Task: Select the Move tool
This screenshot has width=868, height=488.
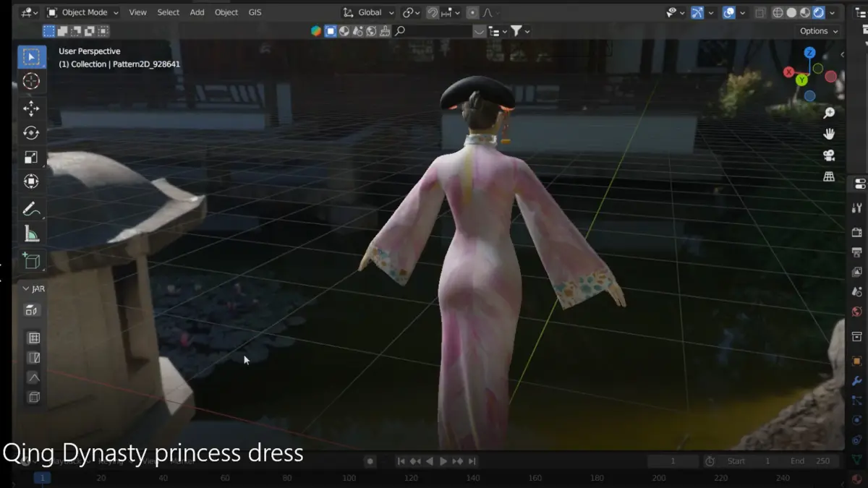Action: coord(32,109)
